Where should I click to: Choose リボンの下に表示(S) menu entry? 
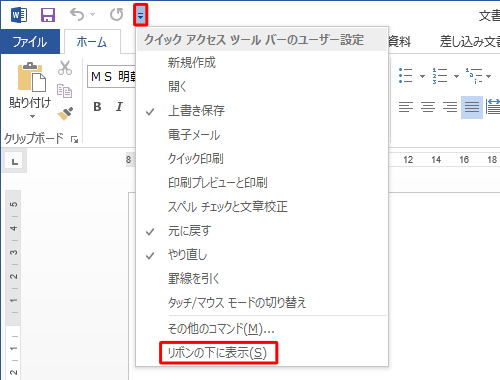(262, 353)
